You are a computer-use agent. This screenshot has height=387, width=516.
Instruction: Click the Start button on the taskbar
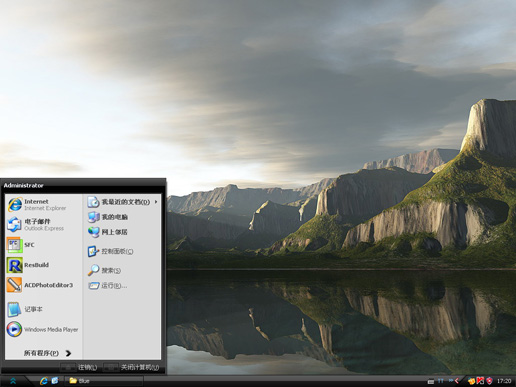coord(13,381)
